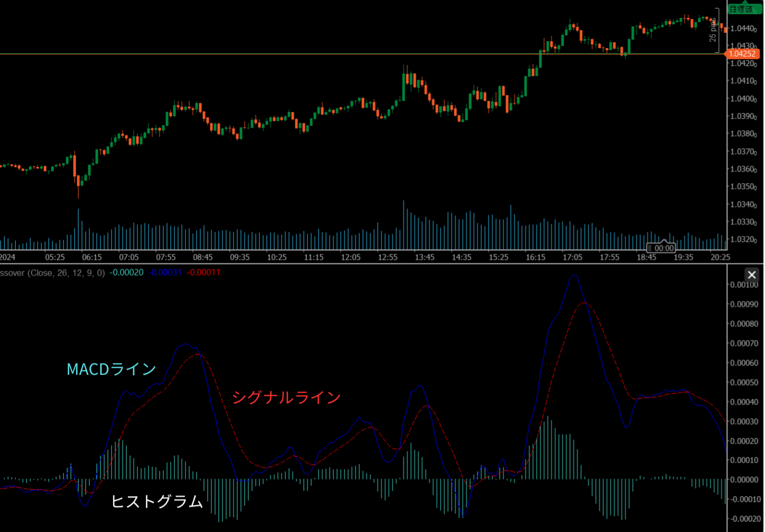Click the teal -0.00020 histogram value
The image size is (765, 532).
pyautogui.click(x=126, y=273)
